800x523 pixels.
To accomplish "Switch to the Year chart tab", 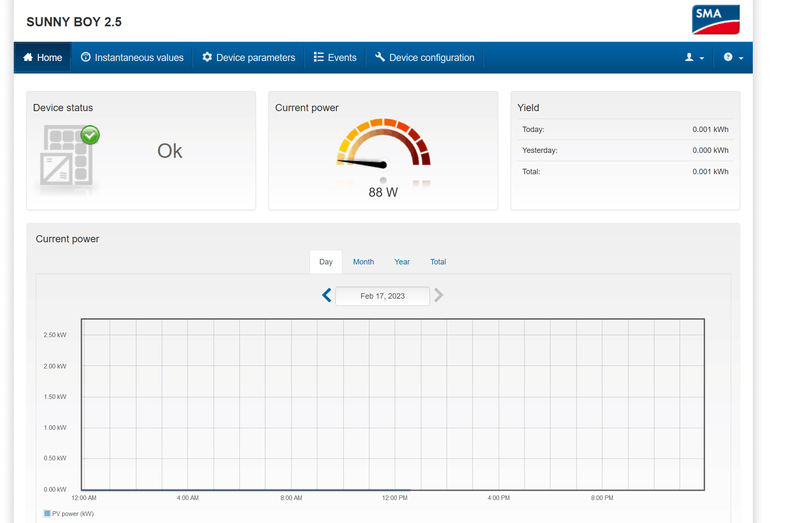I will tap(402, 262).
